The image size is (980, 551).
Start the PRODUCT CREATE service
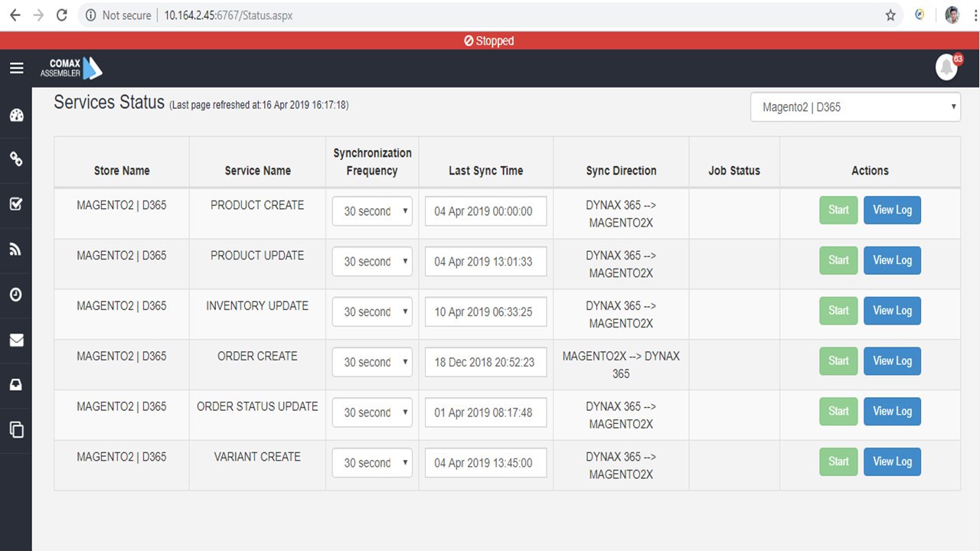click(x=838, y=210)
